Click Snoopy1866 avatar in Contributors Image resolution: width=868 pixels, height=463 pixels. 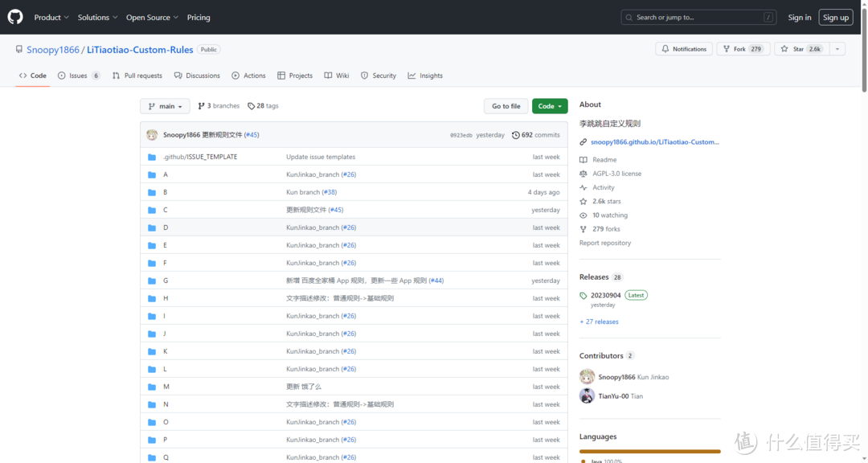pos(587,377)
